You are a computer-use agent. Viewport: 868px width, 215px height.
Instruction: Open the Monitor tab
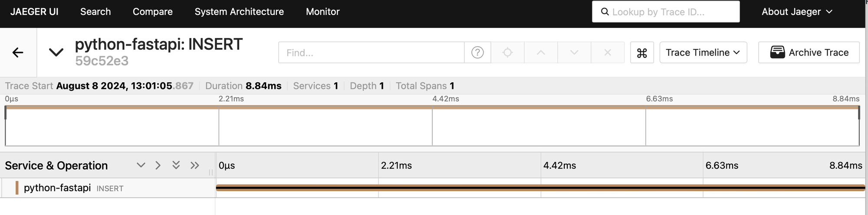pyautogui.click(x=323, y=12)
